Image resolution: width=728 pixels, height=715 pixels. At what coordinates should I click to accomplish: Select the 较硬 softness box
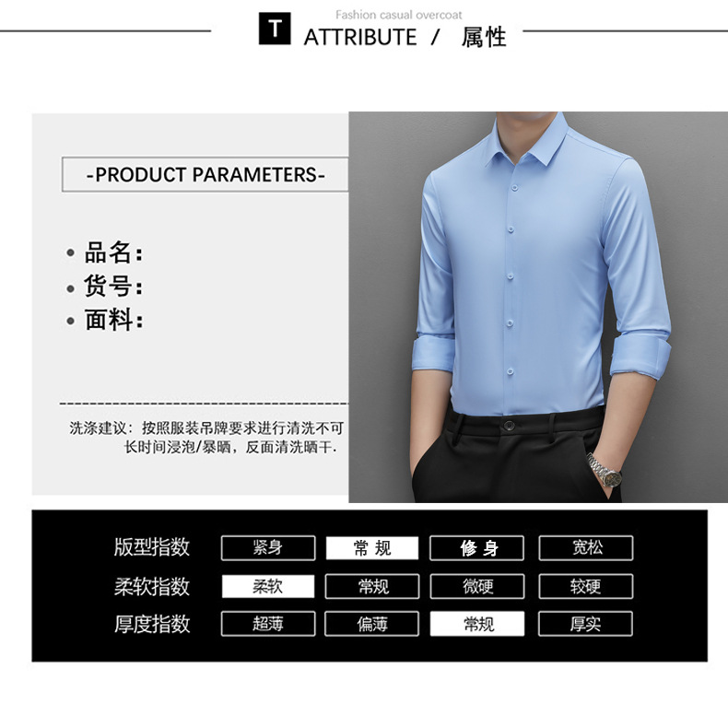pos(586,586)
